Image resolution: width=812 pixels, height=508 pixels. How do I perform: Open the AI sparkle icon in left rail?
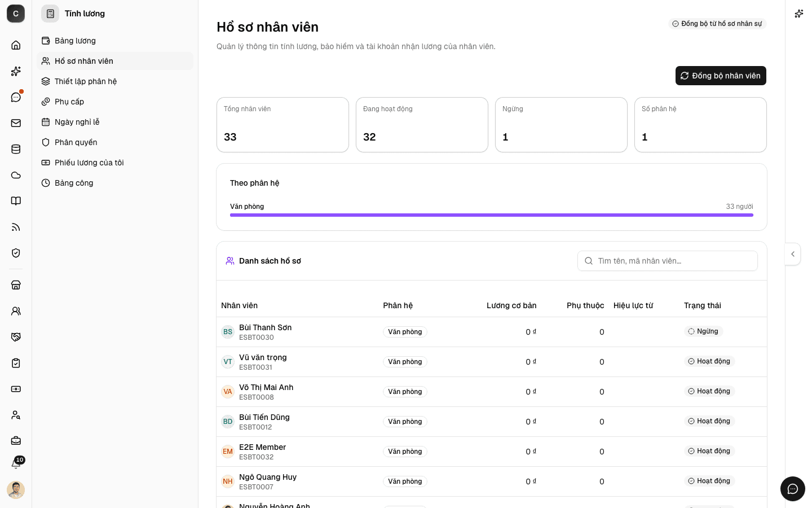coord(16,71)
